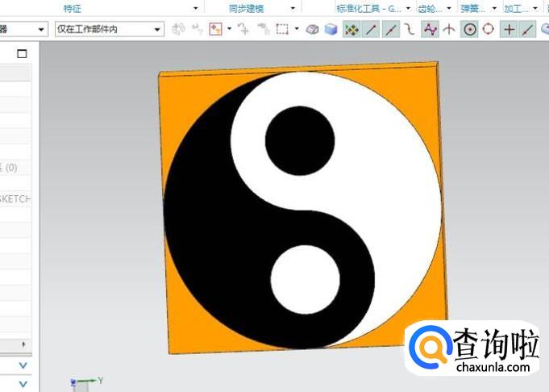Click the rectangle selection method icon
Screen dimensions: 549x392
tap(282, 29)
